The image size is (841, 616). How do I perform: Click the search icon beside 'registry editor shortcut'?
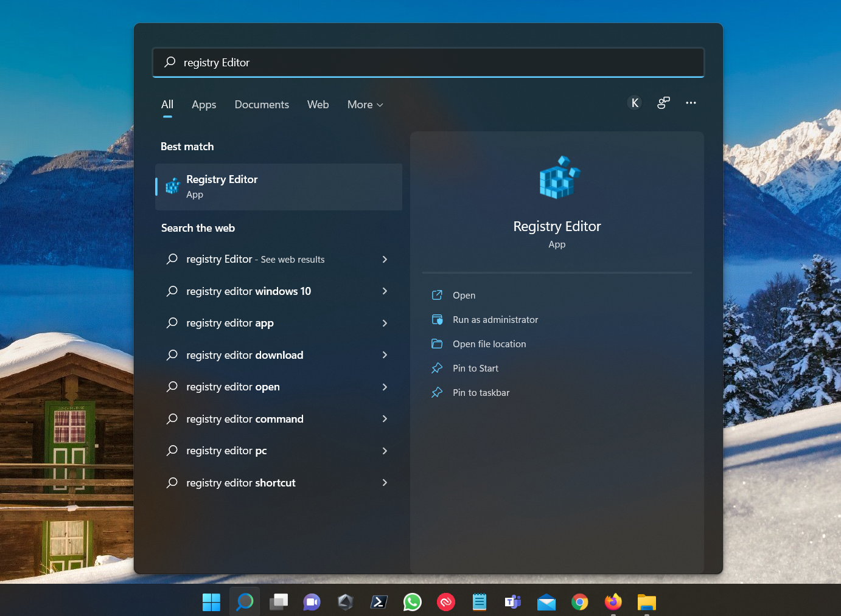(172, 483)
